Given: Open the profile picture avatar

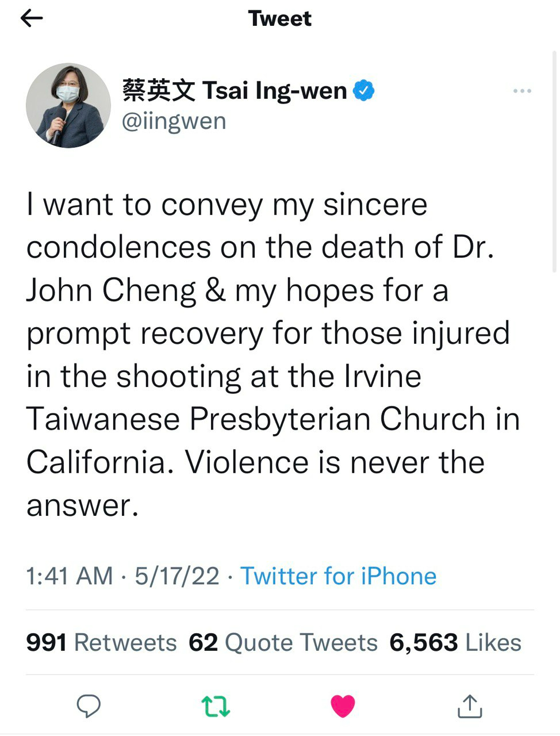Looking at the screenshot, I should point(68,105).
